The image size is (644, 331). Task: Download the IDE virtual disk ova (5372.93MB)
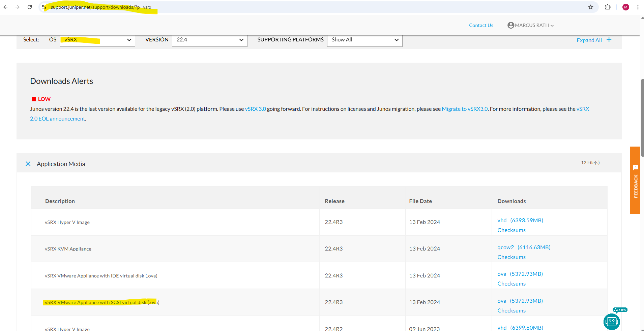[x=520, y=274]
